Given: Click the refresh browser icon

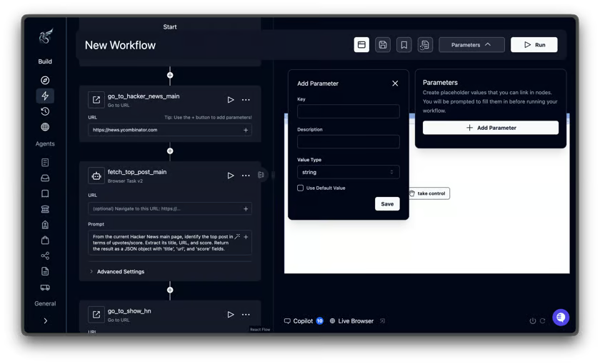Looking at the screenshot, I should tap(543, 320).
